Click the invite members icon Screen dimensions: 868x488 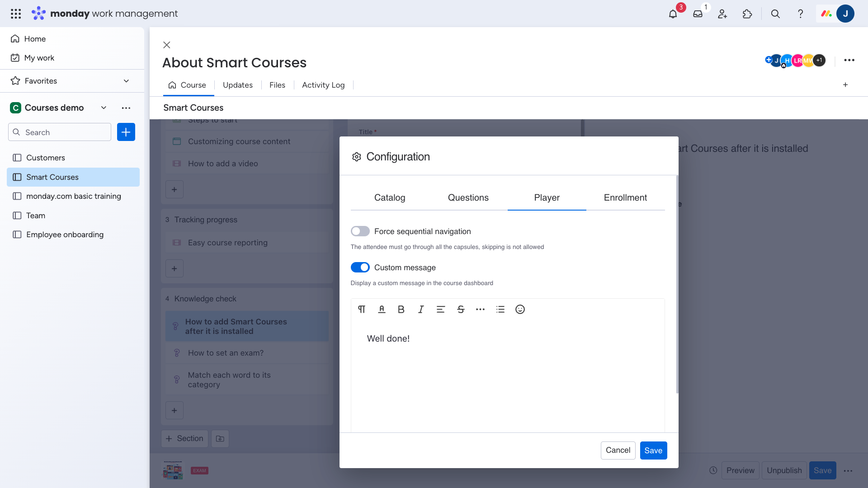pyautogui.click(x=722, y=14)
